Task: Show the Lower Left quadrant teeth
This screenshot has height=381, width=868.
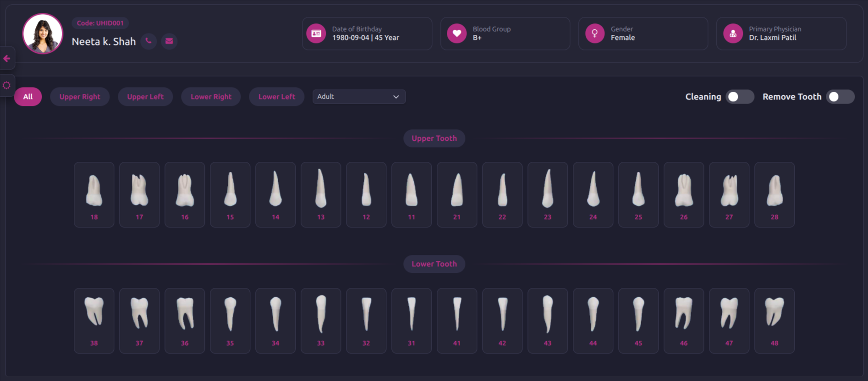Action: (x=276, y=97)
